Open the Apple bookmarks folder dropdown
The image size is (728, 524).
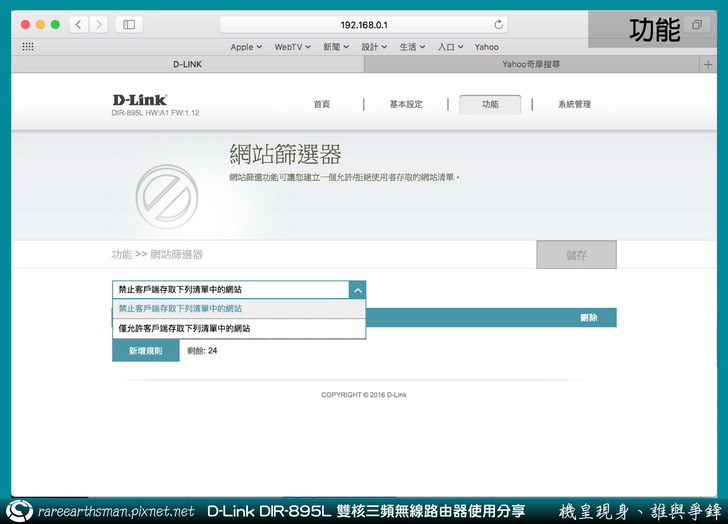pyautogui.click(x=246, y=46)
